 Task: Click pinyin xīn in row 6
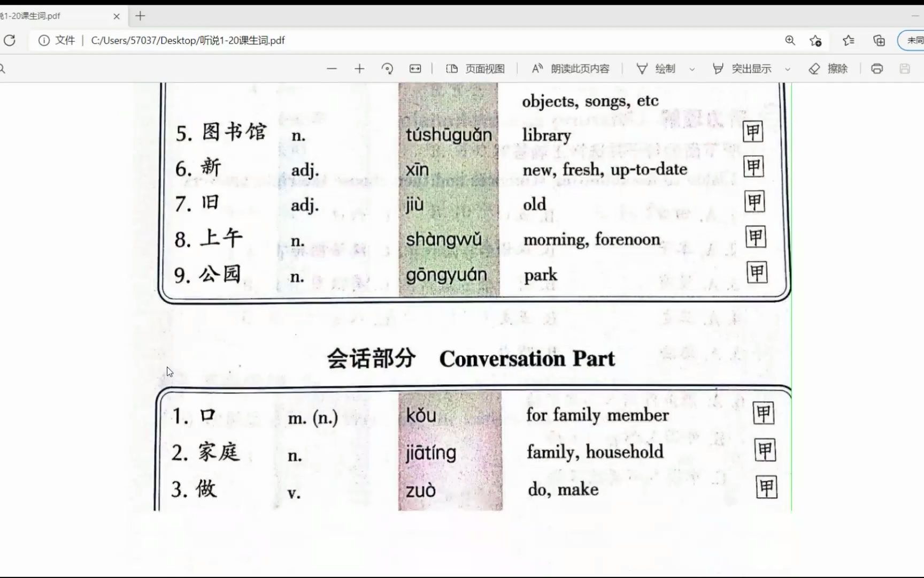[x=417, y=170]
